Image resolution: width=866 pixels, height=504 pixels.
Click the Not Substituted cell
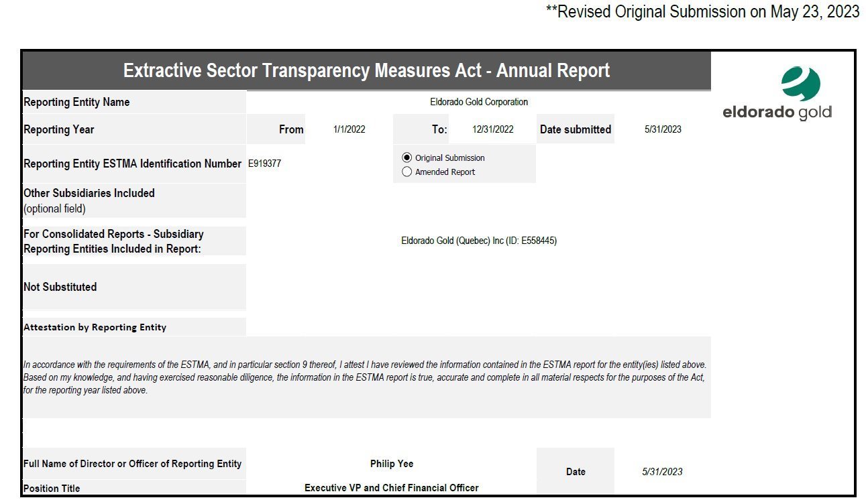(x=60, y=287)
